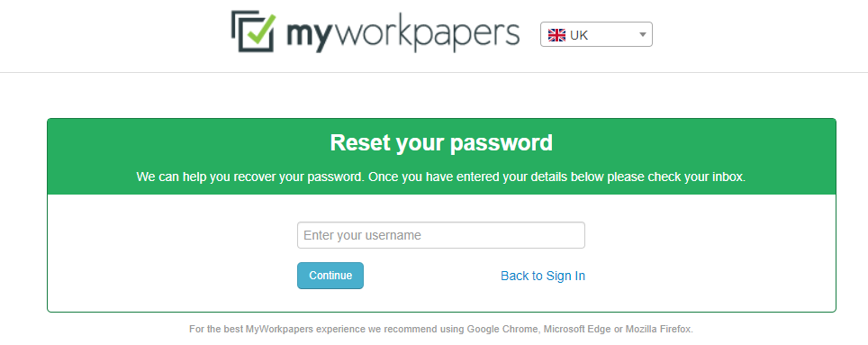Screen dimensions: 868x345
Task: Click the MyWorkpapers green checkmark logo icon
Action: click(x=254, y=32)
